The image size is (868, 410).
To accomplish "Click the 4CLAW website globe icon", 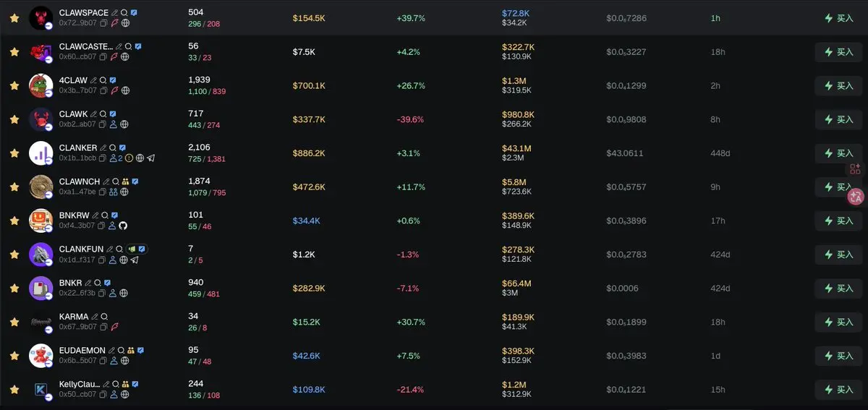I will pos(125,91).
